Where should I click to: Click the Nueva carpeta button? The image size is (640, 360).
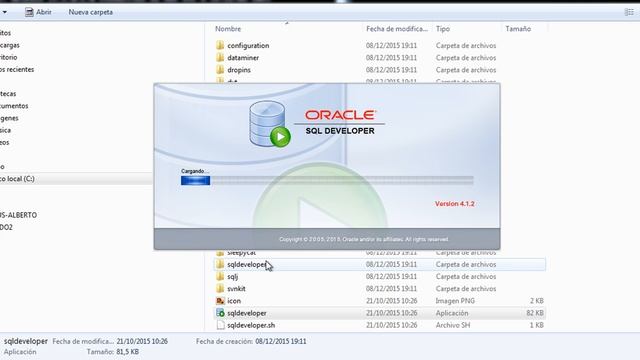tap(91, 12)
